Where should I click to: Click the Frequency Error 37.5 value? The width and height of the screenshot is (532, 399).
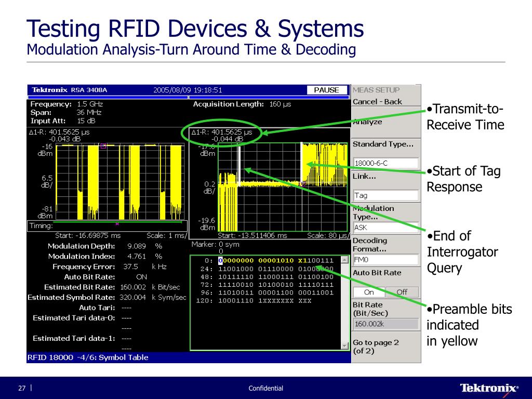tap(130, 267)
